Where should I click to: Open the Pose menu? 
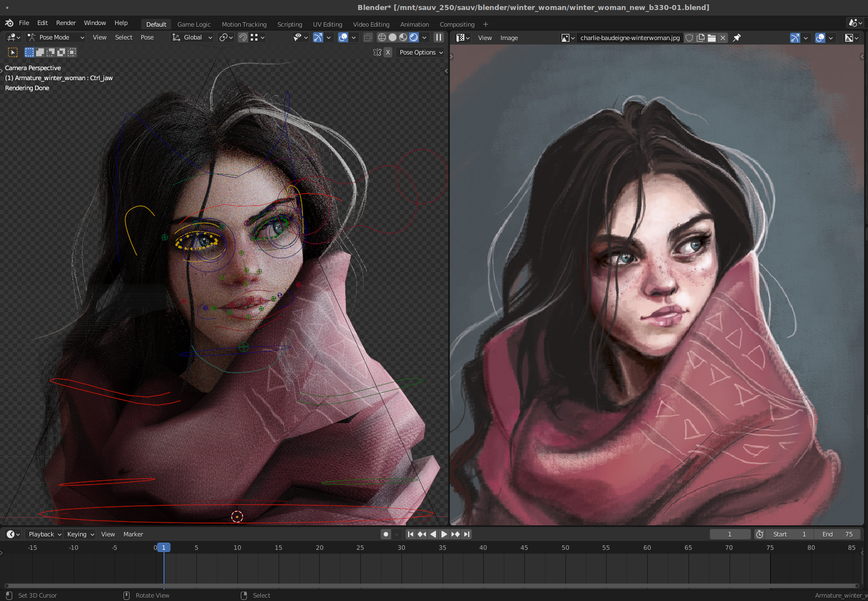click(x=147, y=37)
